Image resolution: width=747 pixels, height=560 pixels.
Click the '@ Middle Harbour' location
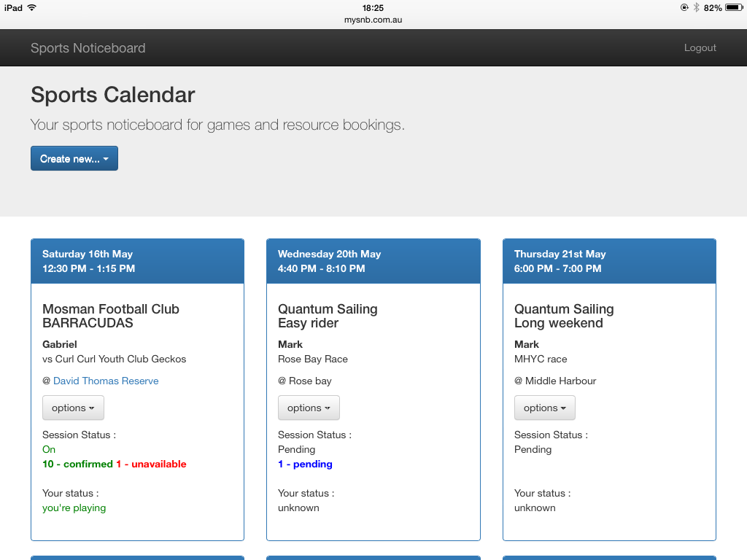click(x=555, y=381)
